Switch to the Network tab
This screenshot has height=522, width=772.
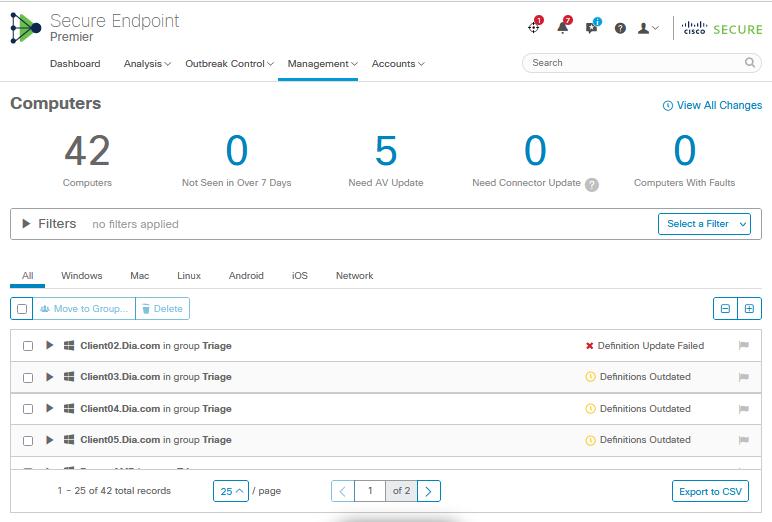click(354, 276)
